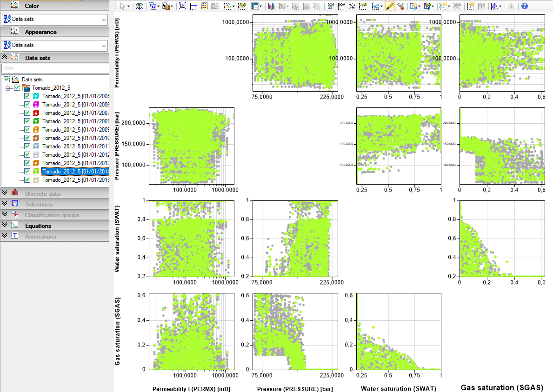
Task: Toggle checkbox for Tornado_2012_5 [01/01/2010
Action: click(27, 138)
